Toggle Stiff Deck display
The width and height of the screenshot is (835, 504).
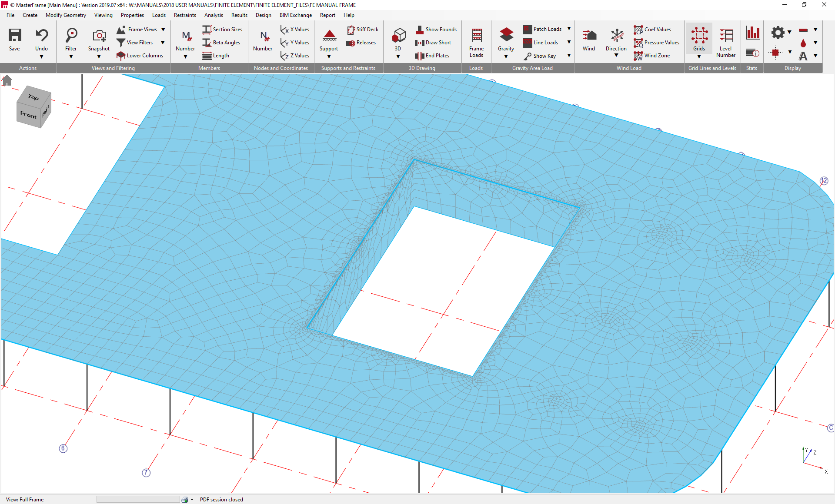click(363, 29)
